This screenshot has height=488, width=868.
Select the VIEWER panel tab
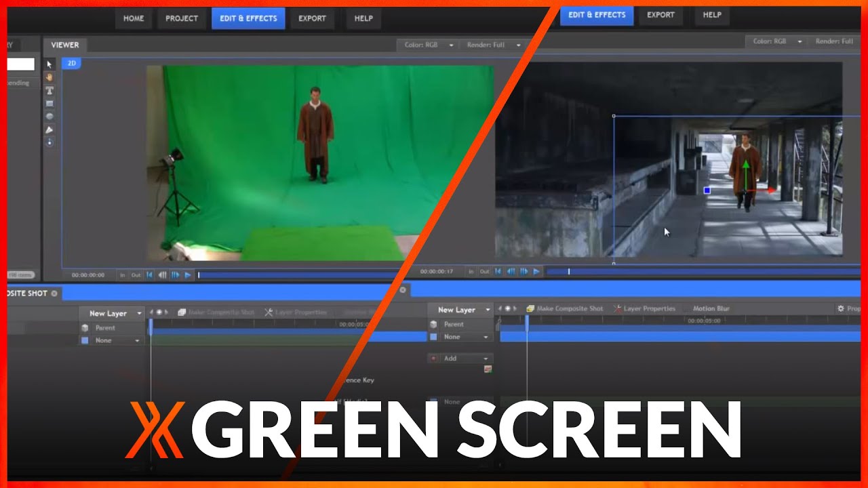pos(65,45)
